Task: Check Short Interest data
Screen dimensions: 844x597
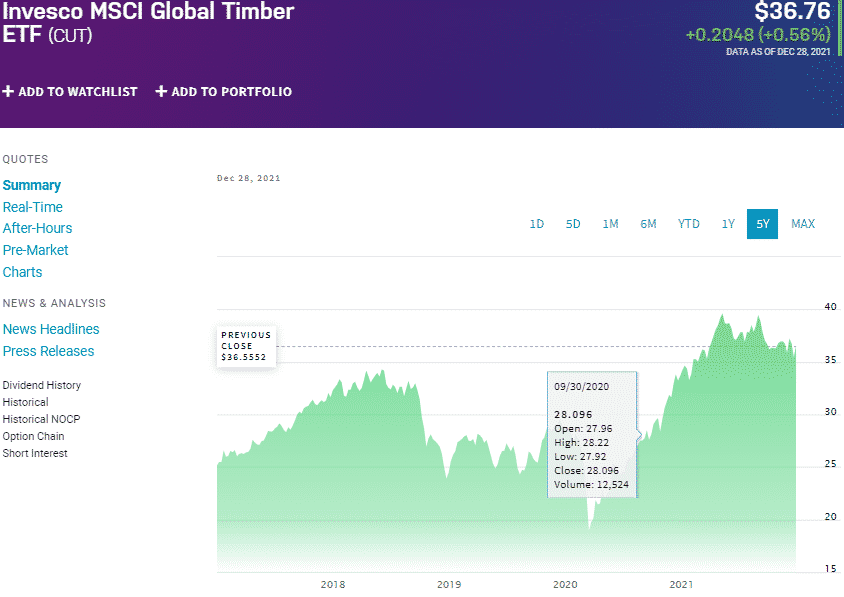Action: pyautogui.click(x=35, y=453)
